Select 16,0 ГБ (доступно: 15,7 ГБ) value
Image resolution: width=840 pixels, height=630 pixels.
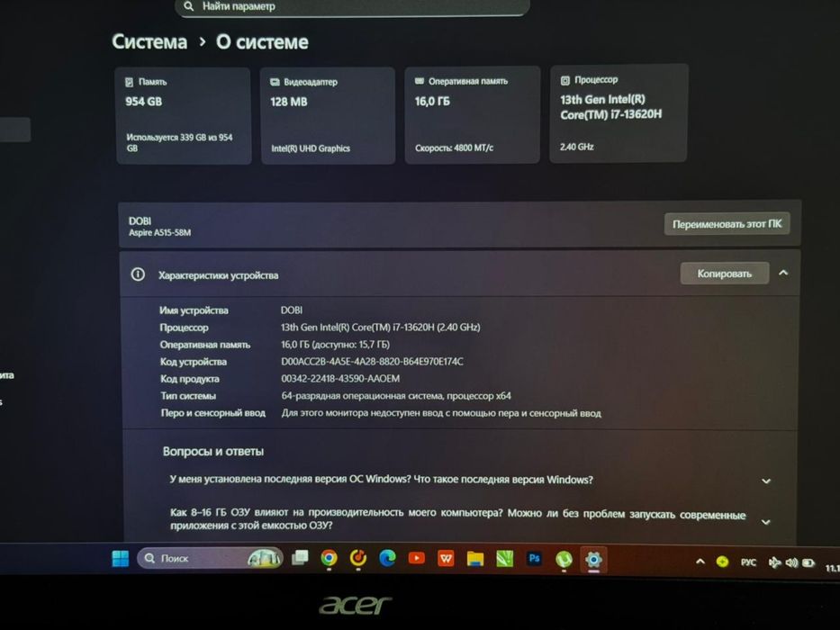335,345
